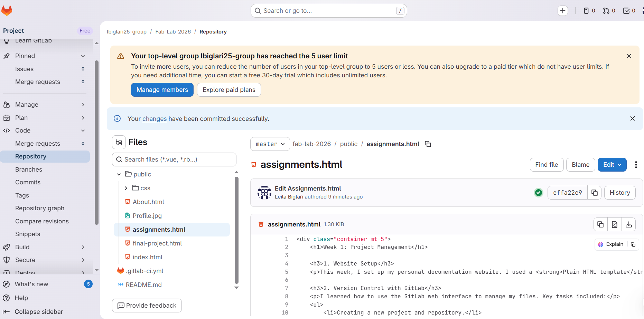Toggle the file tree browser icon
This screenshot has height=319, width=644.
tap(119, 142)
